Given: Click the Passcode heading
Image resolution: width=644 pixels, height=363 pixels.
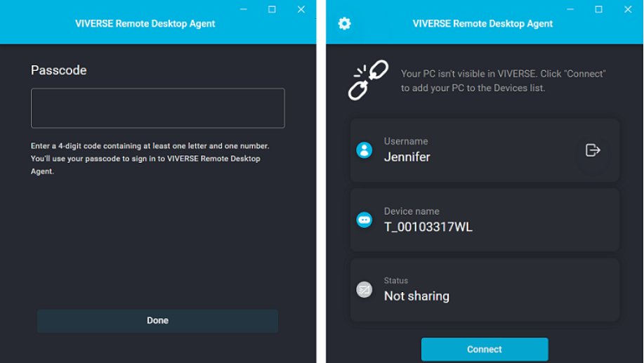Looking at the screenshot, I should (x=59, y=70).
